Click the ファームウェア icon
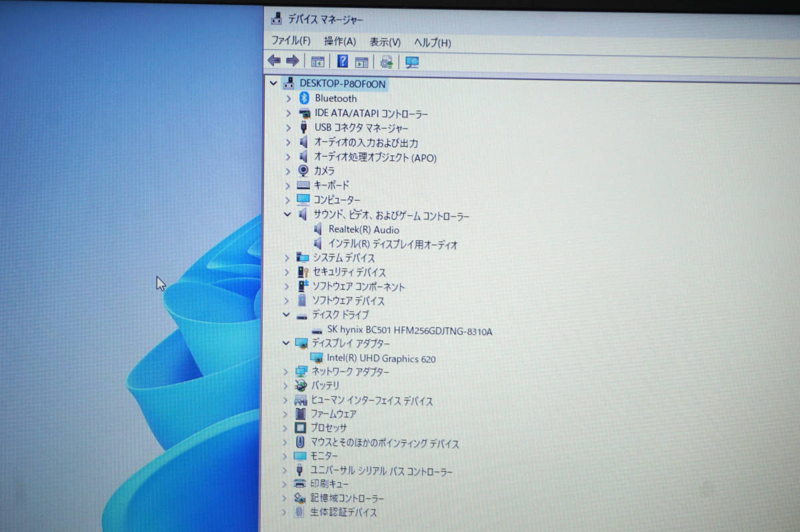The width and height of the screenshot is (800, 532). 301,414
